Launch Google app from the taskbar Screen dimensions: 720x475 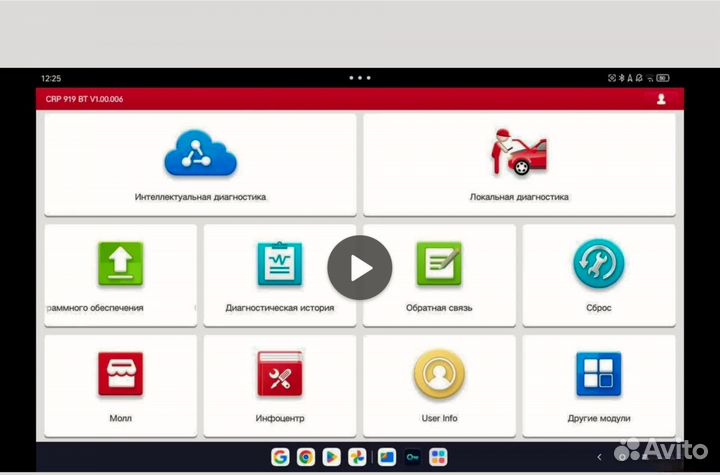point(280,457)
